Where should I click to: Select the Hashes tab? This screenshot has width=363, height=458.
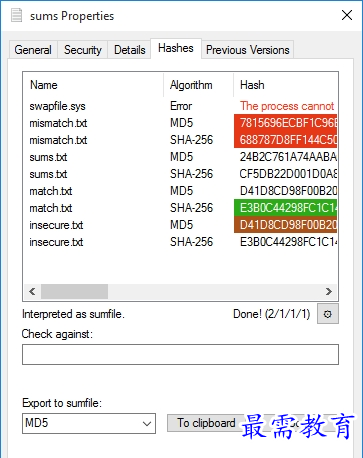tap(176, 48)
